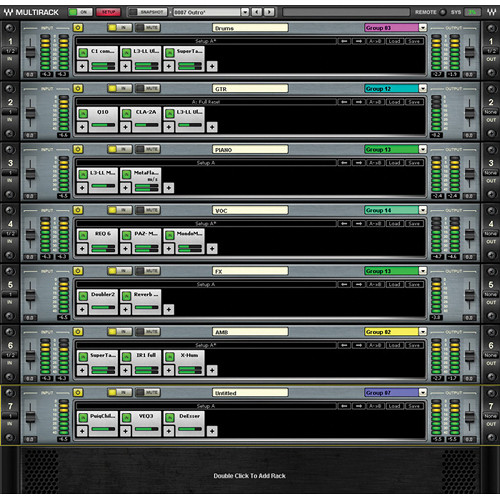Open rack 2 output selector showing None
The height and width of the screenshot is (500, 500).
click(490, 112)
